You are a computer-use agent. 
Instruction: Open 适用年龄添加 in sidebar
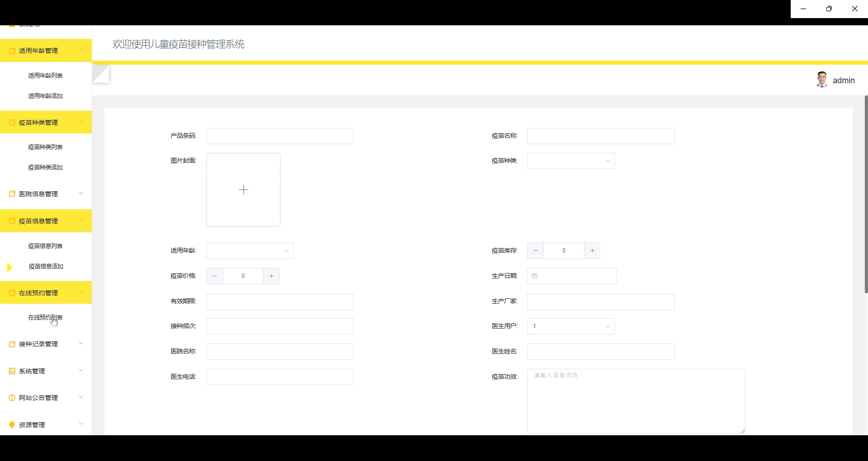[45, 96]
